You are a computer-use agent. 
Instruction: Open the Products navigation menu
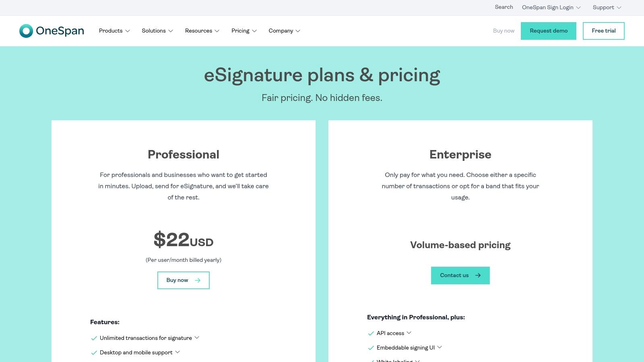point(114,31)
